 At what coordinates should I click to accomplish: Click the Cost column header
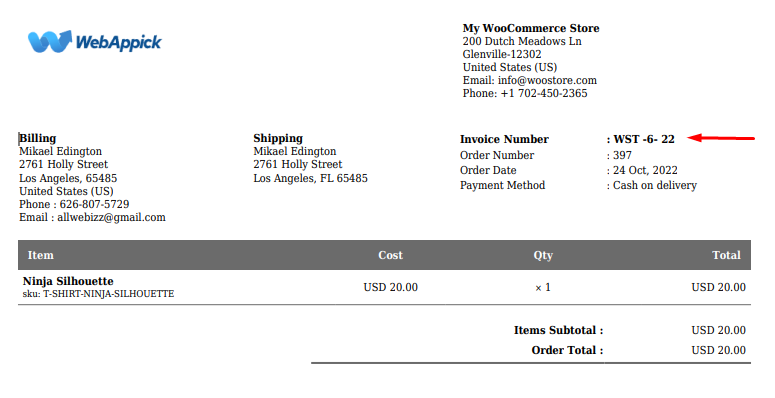pyautogui.click(x=390, y=256)
